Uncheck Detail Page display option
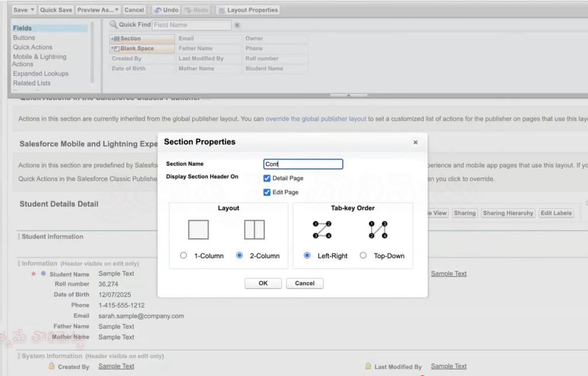588x376 pixels. 266,178
